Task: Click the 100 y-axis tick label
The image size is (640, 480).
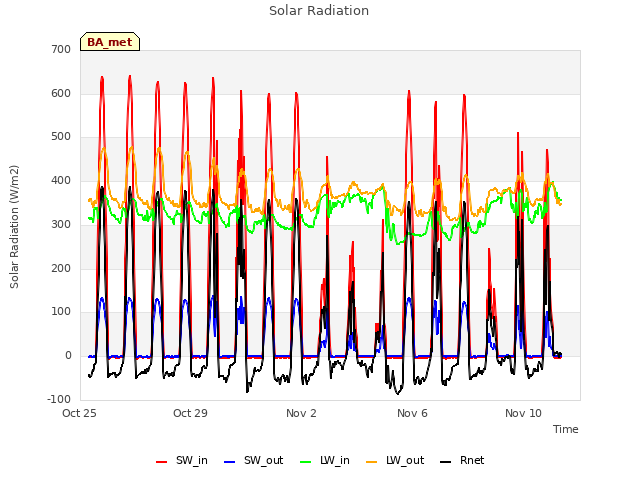Action: coord(61,312)
